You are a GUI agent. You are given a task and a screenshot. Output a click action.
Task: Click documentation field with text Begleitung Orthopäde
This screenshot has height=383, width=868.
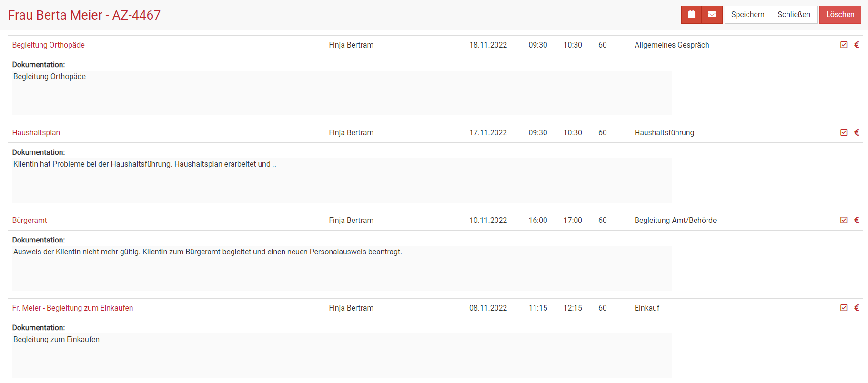tap(342, 92)
